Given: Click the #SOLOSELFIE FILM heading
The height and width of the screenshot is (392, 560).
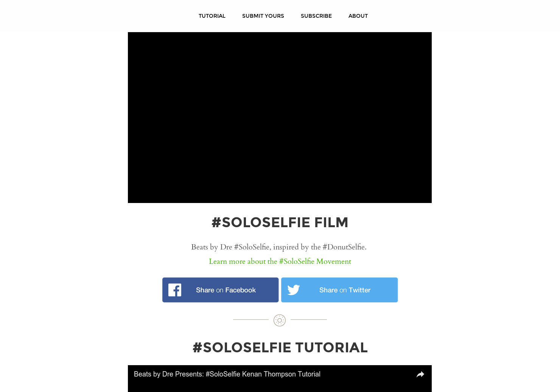Looking at the screenshot, I should point(280,222).
